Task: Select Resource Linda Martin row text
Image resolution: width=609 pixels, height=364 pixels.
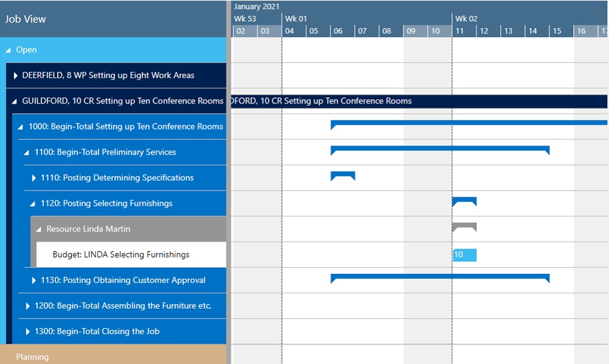Action: coord(88,229)
